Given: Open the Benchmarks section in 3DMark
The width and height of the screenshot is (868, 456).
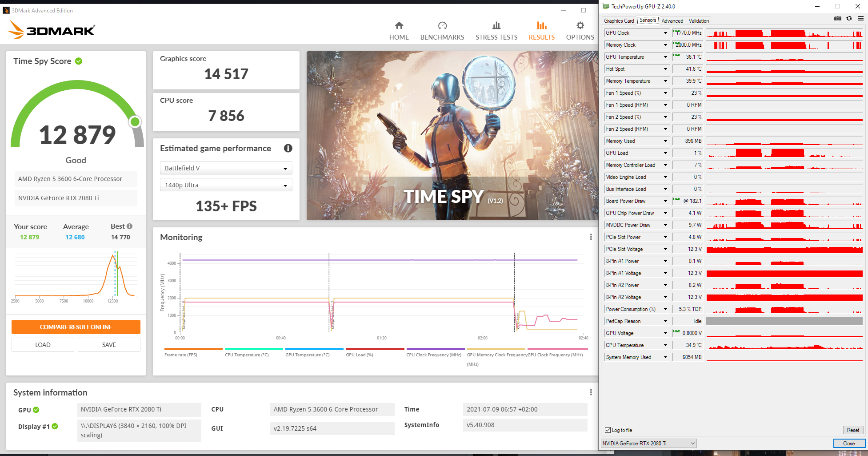Looking at the screenshot, I should (x=442, y=31).
